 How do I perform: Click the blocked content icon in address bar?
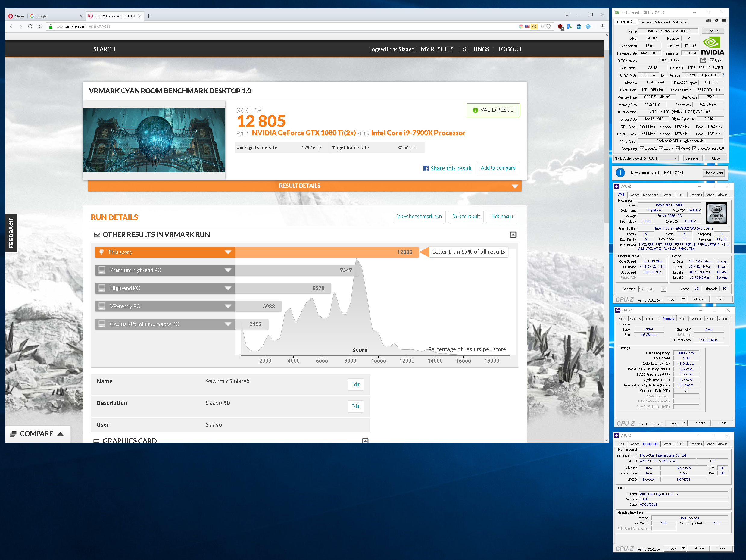point(534,26)
